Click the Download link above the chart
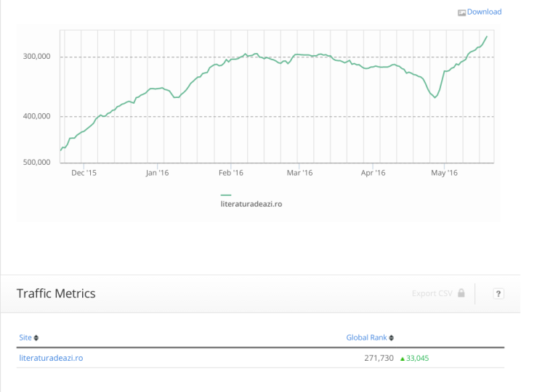553x392 pixels. coord(484,12)
